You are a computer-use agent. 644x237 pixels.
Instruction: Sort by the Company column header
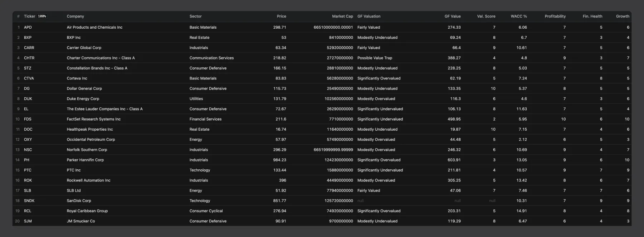click(75, 16)
